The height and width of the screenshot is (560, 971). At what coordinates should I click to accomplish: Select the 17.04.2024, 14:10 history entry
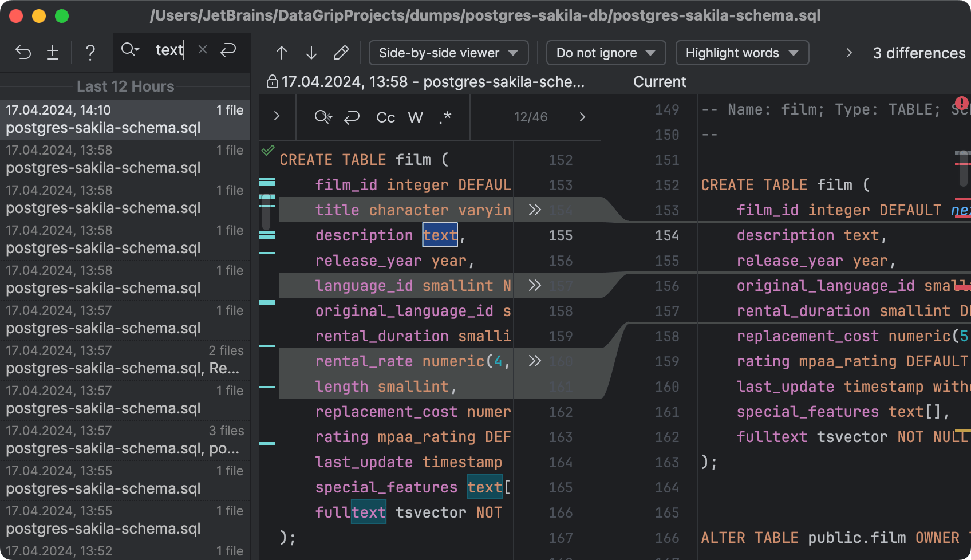(x=125, y=119)
